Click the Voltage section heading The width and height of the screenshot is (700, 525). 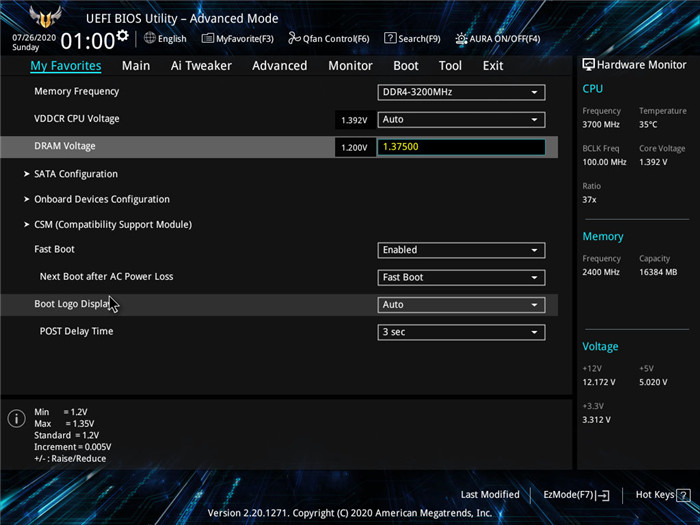click(600, 346)
